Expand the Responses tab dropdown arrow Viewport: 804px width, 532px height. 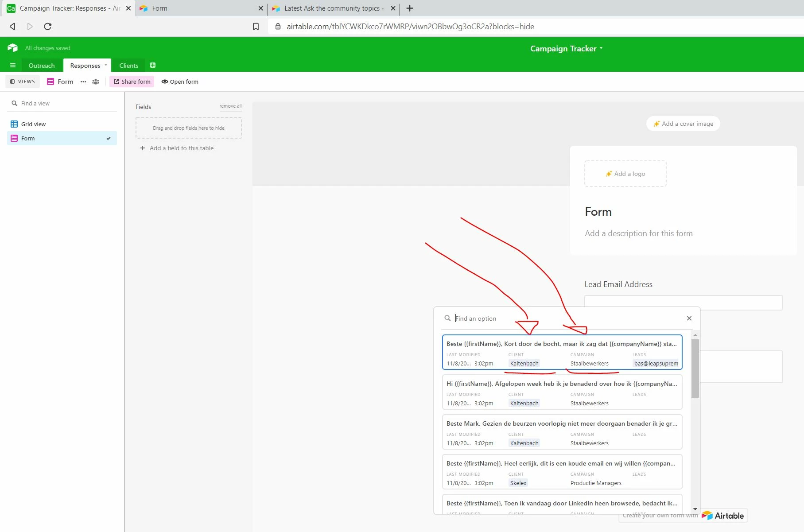[105, 65]
